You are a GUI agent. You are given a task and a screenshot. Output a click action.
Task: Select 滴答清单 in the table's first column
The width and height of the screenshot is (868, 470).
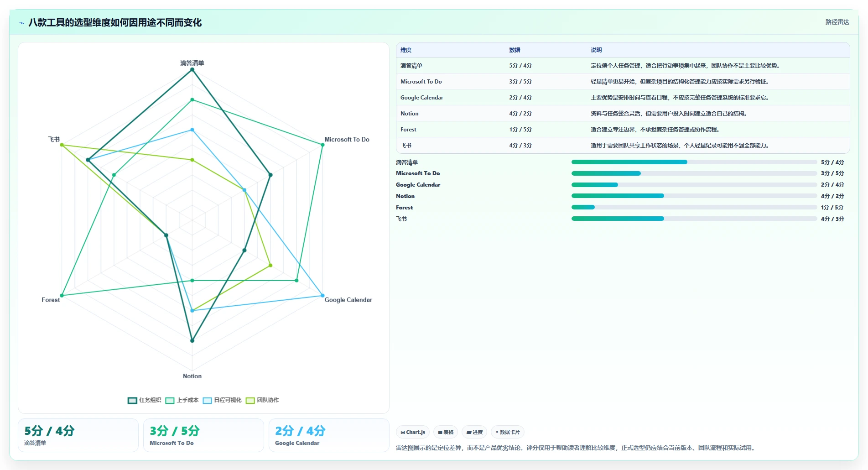pyautogui.click(x=411, y=66)
